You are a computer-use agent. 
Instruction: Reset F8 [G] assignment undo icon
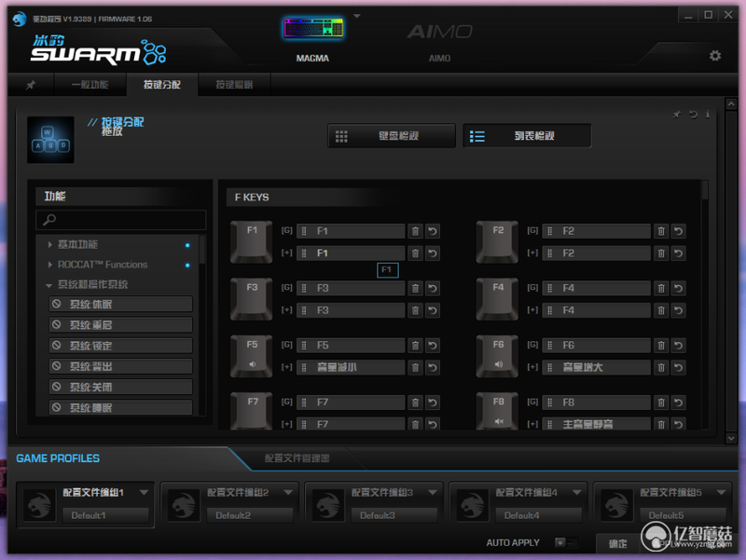click(x=679, y=403)
